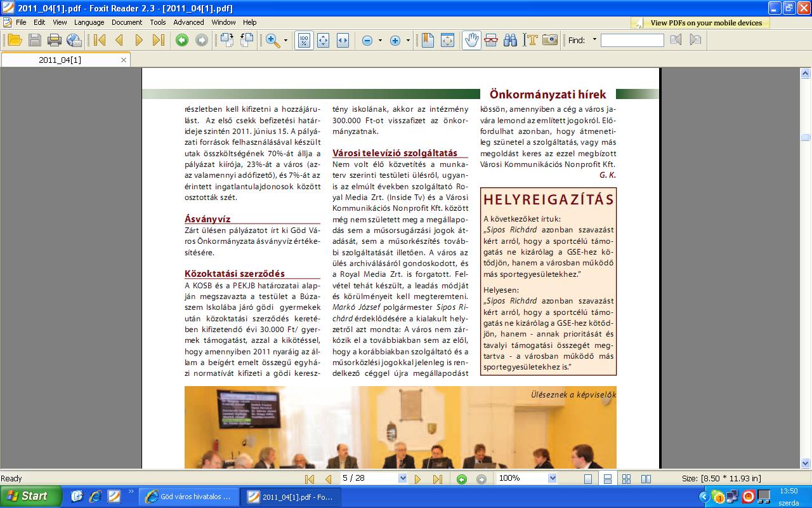The width and height of the screenshot is (812, 508).
Task: Switch to Single Page layout in status bar
Action: coord(588,479)
